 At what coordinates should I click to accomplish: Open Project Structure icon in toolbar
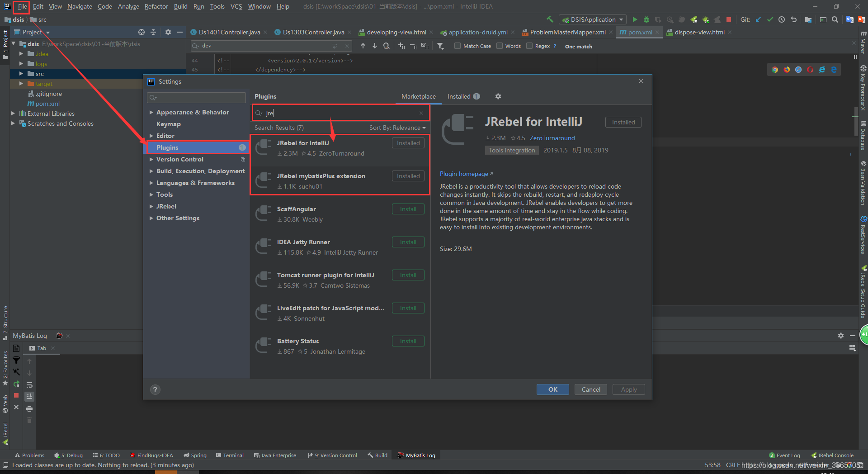point(808,19)
